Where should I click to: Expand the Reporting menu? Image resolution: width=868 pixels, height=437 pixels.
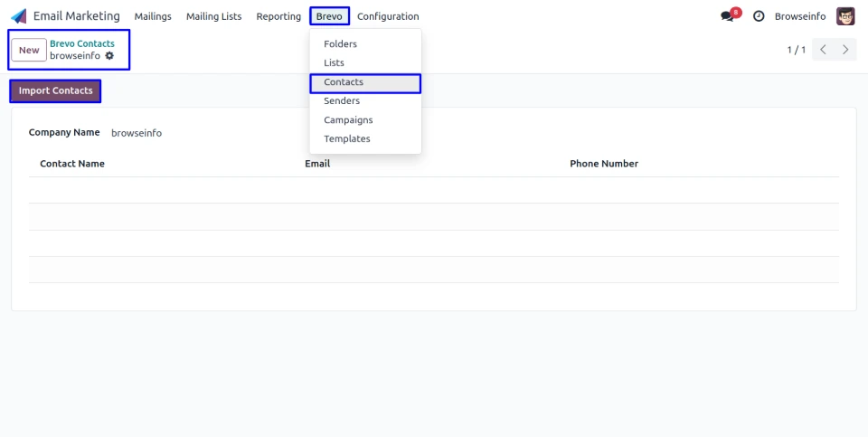tap(278, 16)
